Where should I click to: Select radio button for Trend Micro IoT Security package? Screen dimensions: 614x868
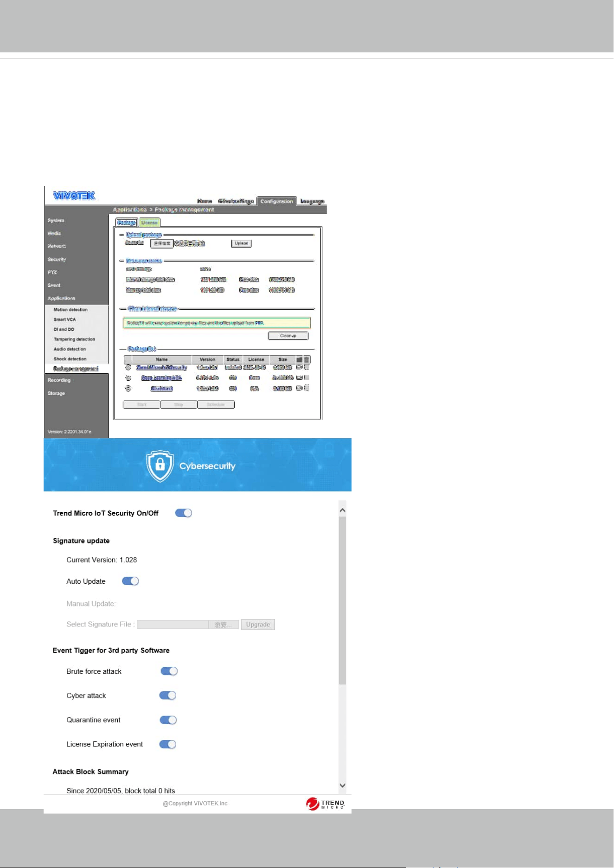(128, 367)
